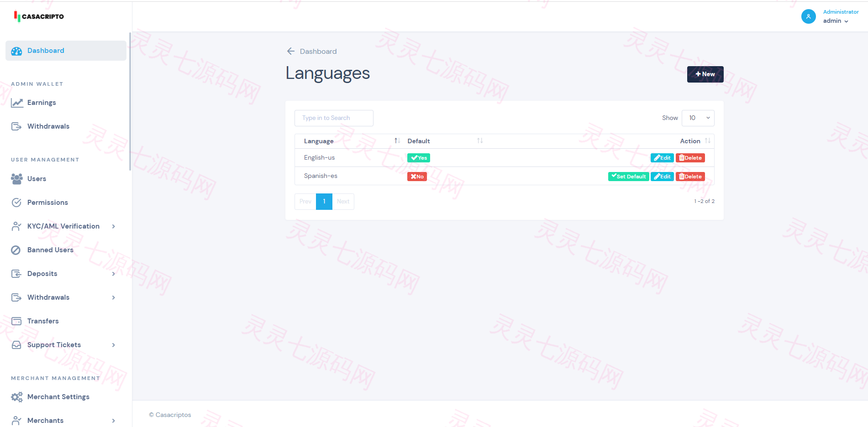868x427 pixels.
Task: Go to page 1 of the table
Action: pos(324,202)
